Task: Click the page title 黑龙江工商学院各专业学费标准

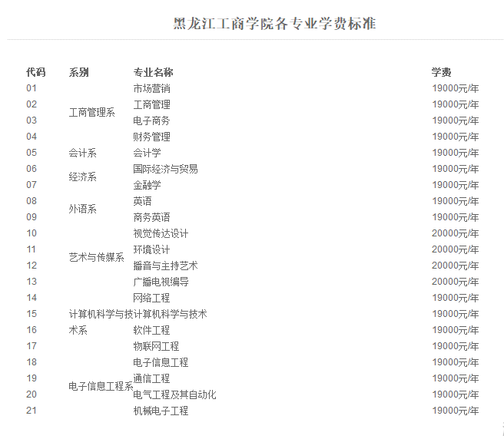Action: tap(274, 24)
